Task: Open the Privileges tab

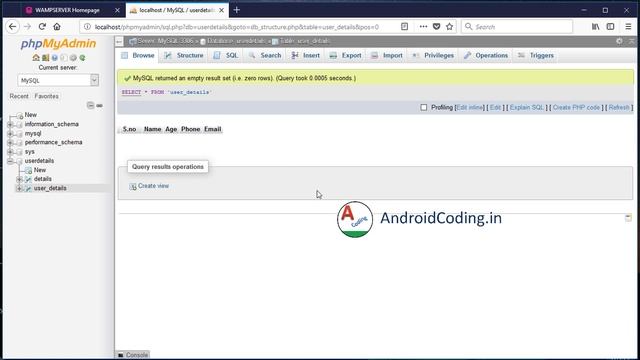Action: 433,56
